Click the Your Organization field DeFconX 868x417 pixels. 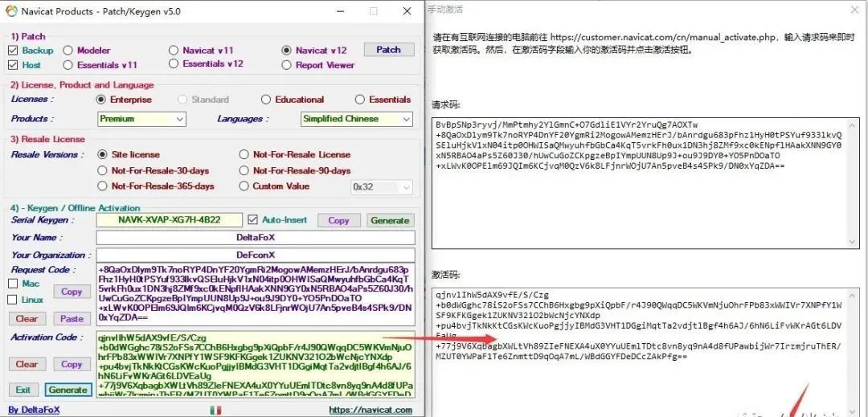(x=256, y=255)
